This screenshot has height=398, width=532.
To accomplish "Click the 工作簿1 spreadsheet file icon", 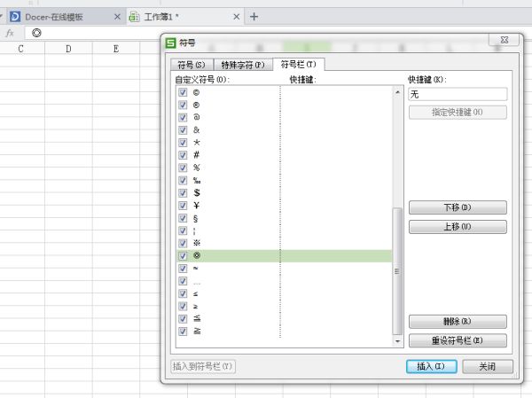I will click(x=135, y=17).
